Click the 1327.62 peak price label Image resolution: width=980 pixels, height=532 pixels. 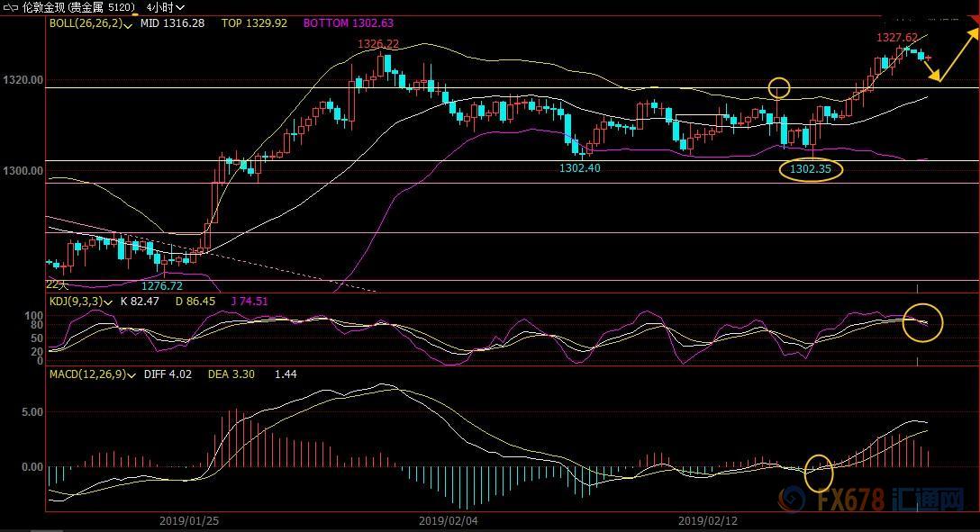pyautogui.click(x=897, y=38)
